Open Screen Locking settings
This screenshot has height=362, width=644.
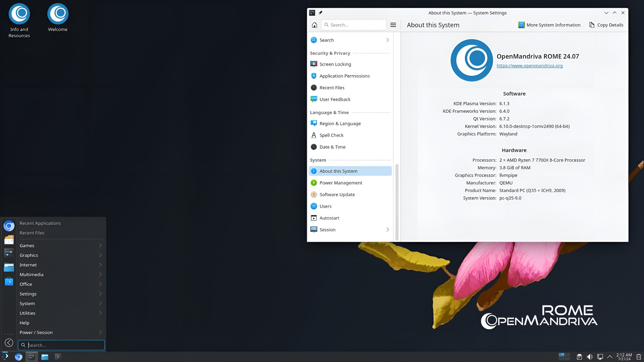pos(335,64)
